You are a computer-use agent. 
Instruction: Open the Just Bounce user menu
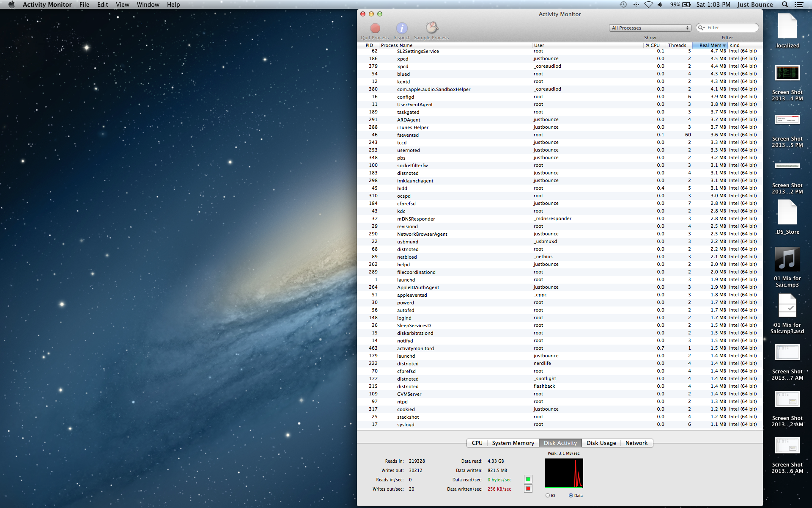[755, 5]
